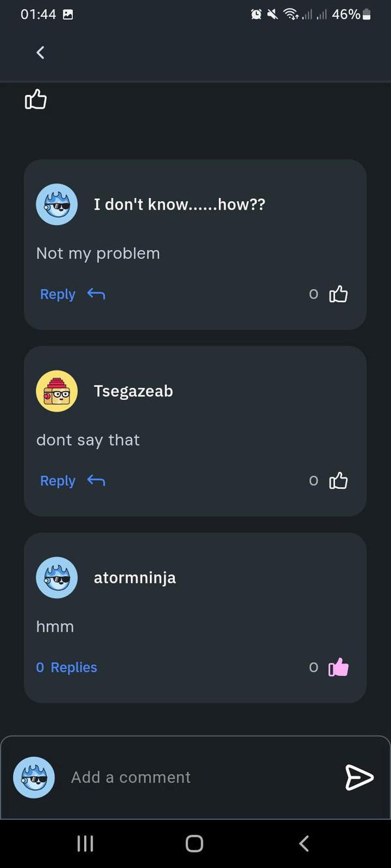Image resolution: width=391 pixels, height=868 pixels.
Task: Expand replies under atormninja's comment
Action: pos(66,667)
